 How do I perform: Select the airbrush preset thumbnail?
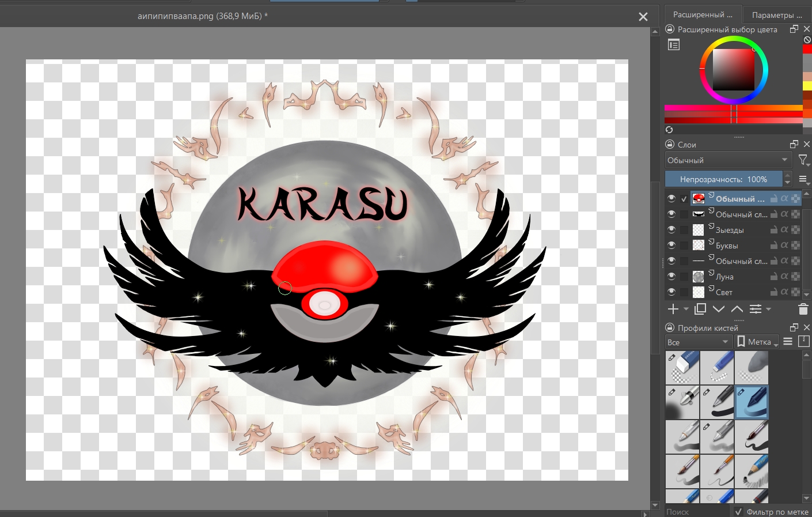(682, 402)
